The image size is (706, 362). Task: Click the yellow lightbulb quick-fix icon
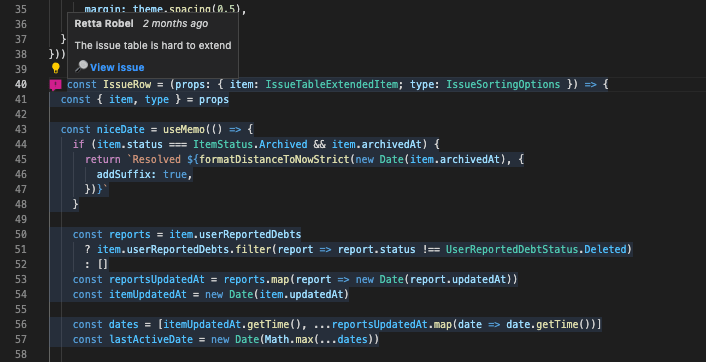[x=55, y=68]
